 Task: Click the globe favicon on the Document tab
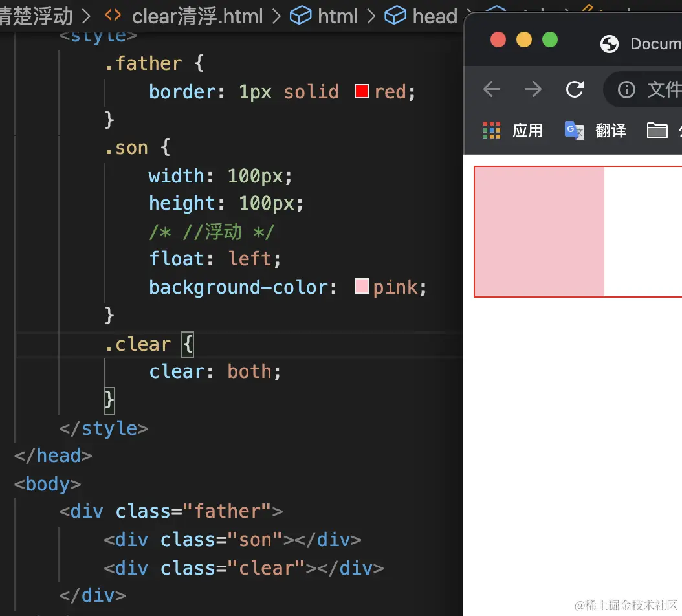point(610,44)
